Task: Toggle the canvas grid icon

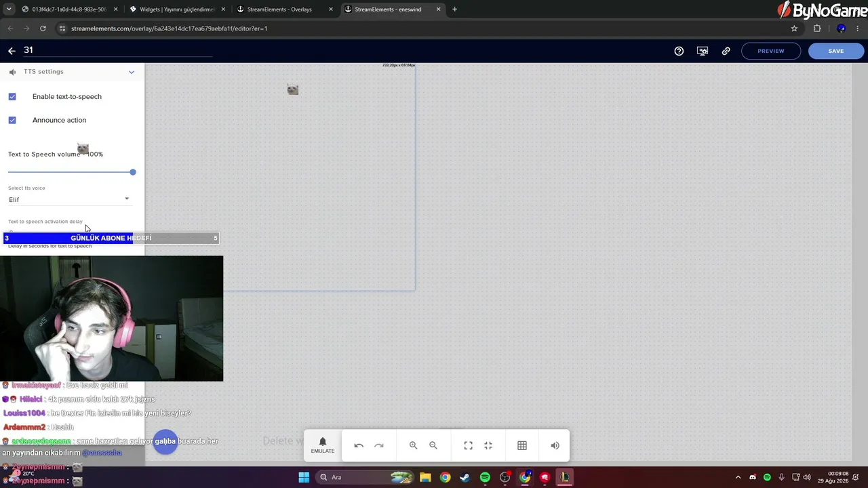Action: pyautogui.click(x=522, y=445)
